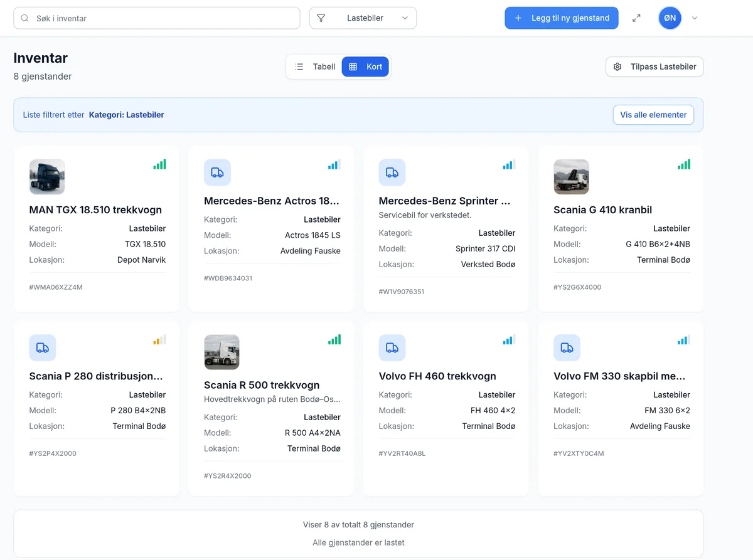
Task: Click truck icon on Mercedes-Benz Actros card
Action: click(x=217, y=172)
